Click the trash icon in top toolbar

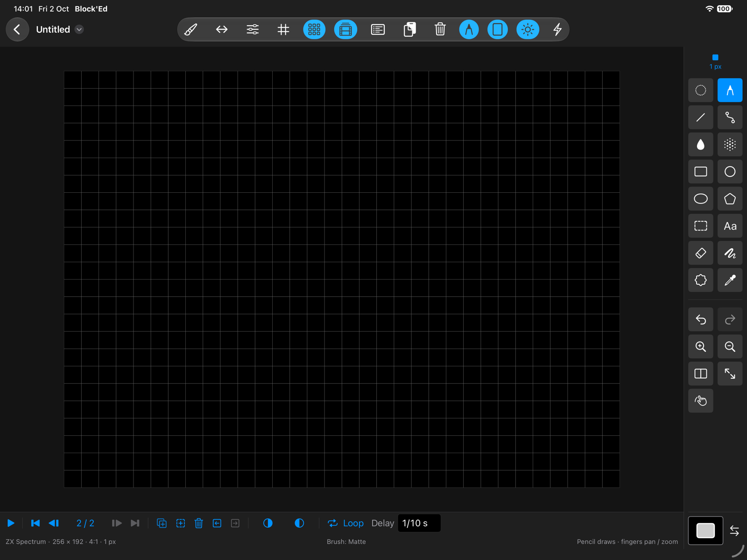pos(440,29)
